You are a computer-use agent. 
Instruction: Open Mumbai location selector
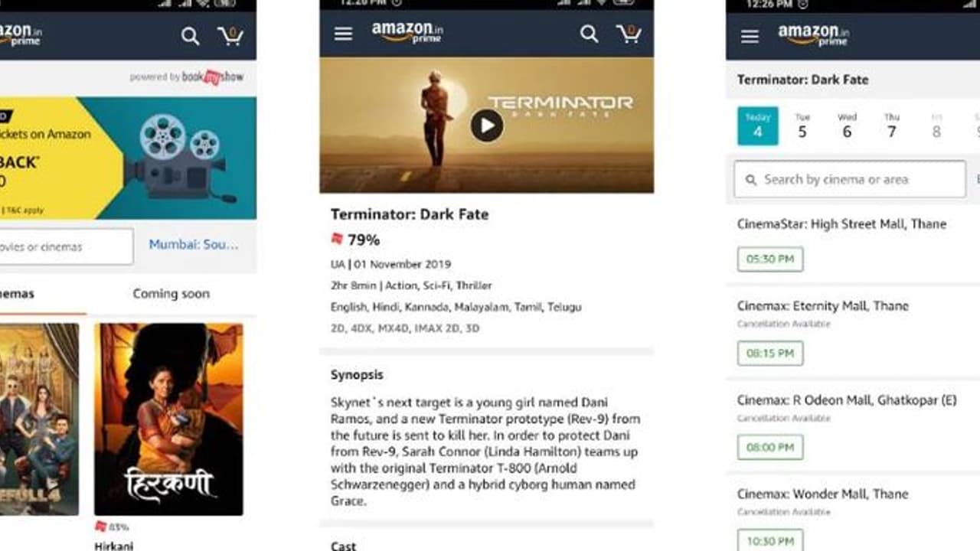point(194,245)
